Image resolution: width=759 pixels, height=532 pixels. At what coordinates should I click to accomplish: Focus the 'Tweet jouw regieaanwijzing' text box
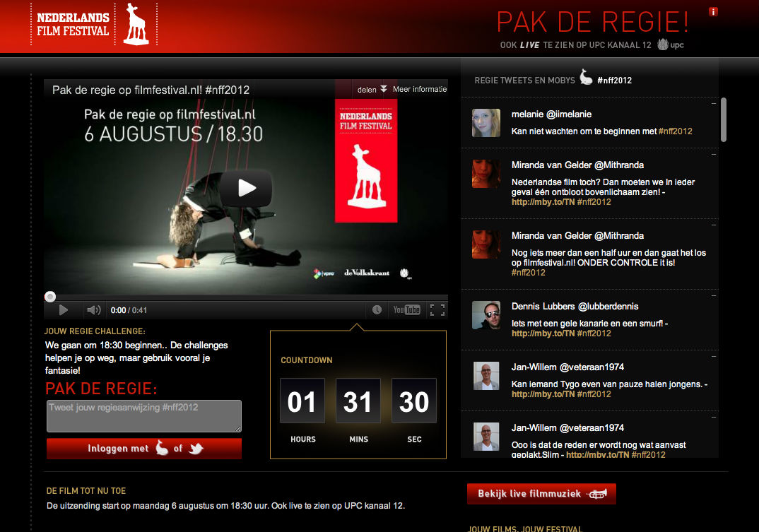144,416
